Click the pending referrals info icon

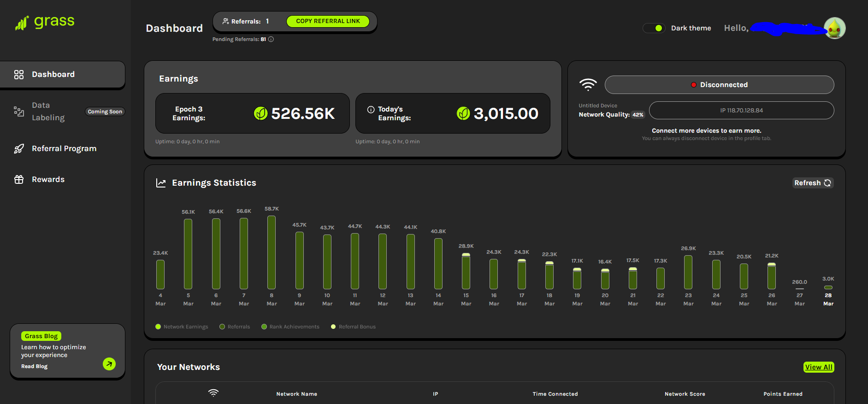pos(271,39)
